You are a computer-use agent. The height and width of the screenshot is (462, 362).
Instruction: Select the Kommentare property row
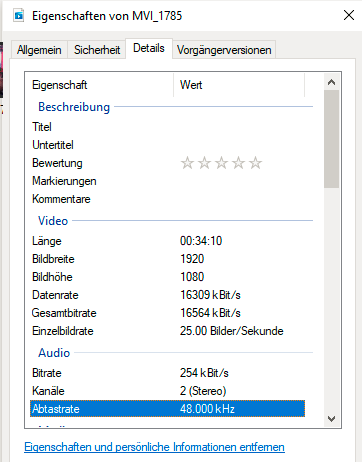point(167,199)
